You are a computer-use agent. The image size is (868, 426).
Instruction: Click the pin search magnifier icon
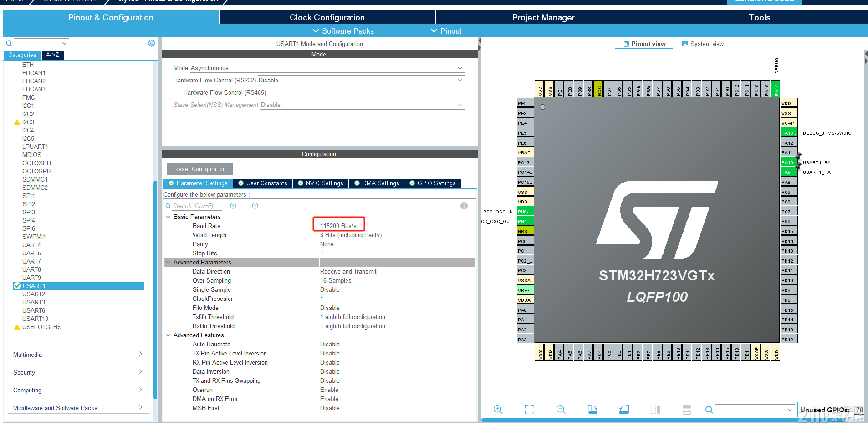point(709,410)
